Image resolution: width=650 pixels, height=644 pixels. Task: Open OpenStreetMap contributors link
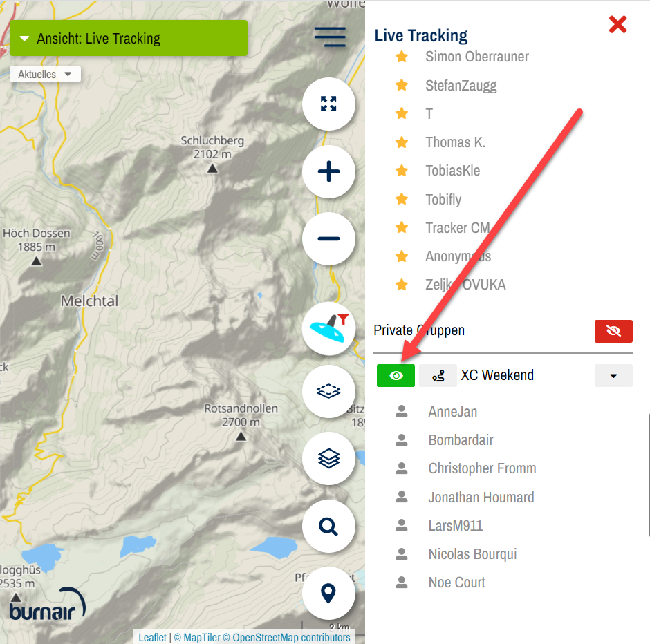(x=291, y=637)
